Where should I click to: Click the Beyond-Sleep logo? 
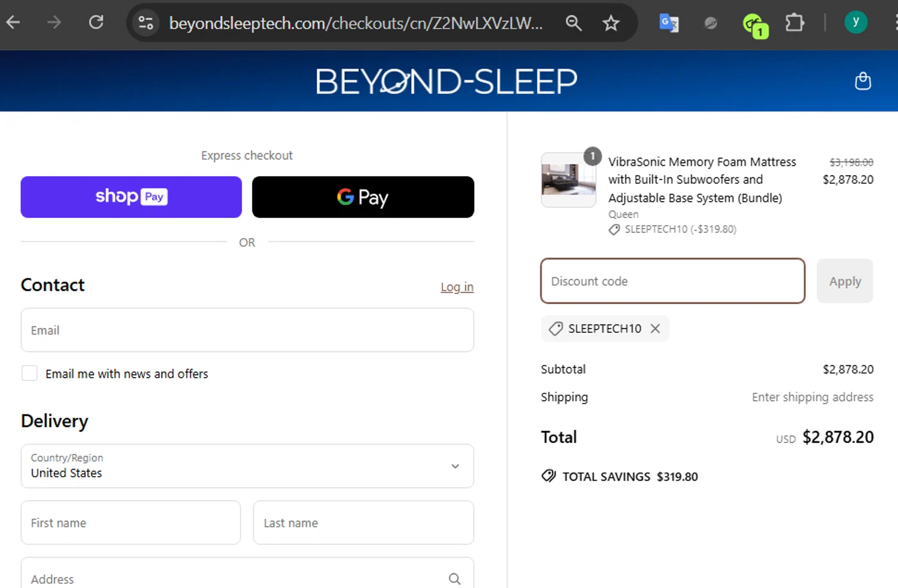click(447, 81)
